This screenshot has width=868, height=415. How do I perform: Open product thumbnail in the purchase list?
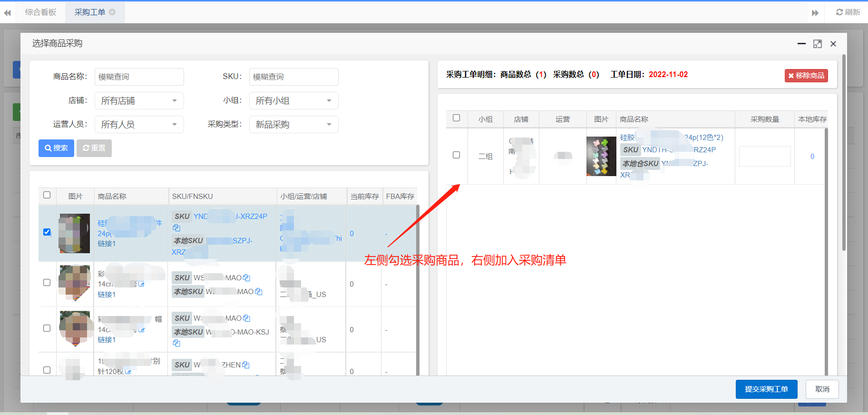601,157
